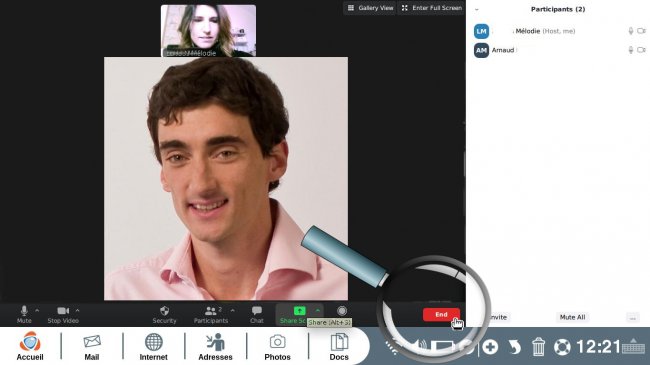
Task: Toggle Mélodie's microphone icon in the participants list
Action: (631, 31)
